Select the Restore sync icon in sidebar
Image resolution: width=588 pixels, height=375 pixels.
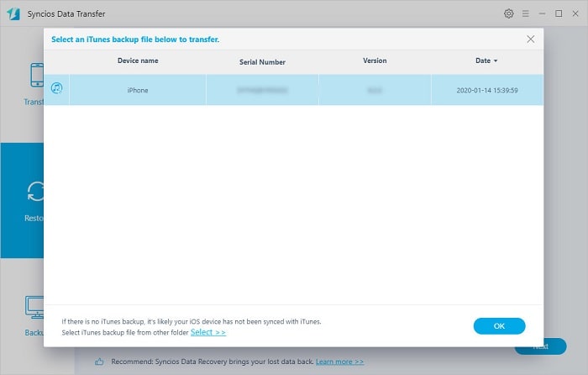point(34,193)
